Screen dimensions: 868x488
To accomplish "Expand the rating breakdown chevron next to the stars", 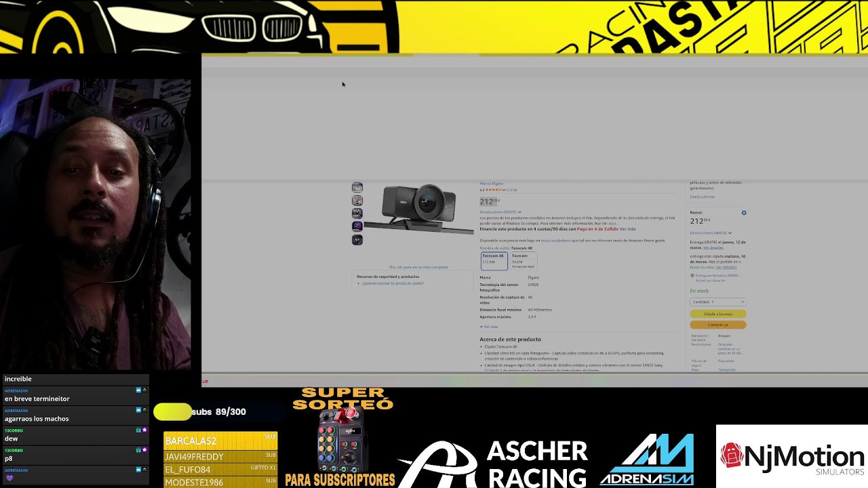I will [x=504, y=190].
